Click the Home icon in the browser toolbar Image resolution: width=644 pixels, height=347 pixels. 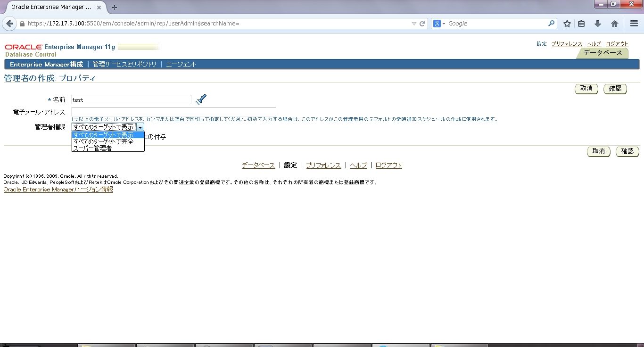614,23
